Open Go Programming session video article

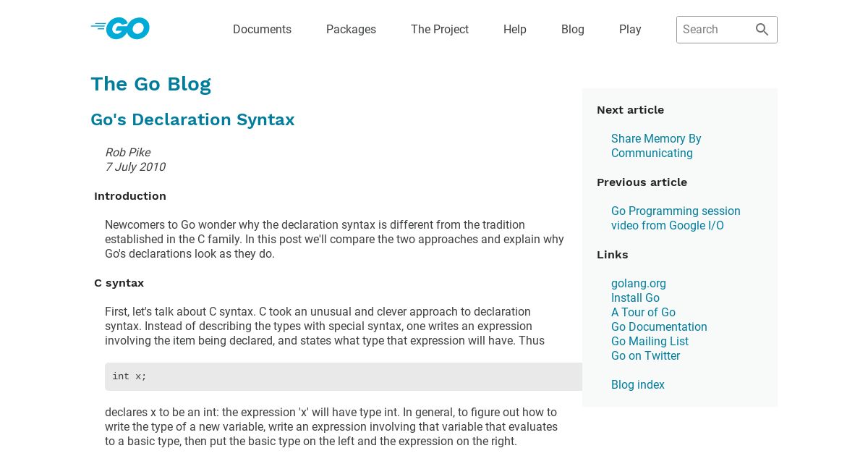pyautogui.click(x=676, y=218)
